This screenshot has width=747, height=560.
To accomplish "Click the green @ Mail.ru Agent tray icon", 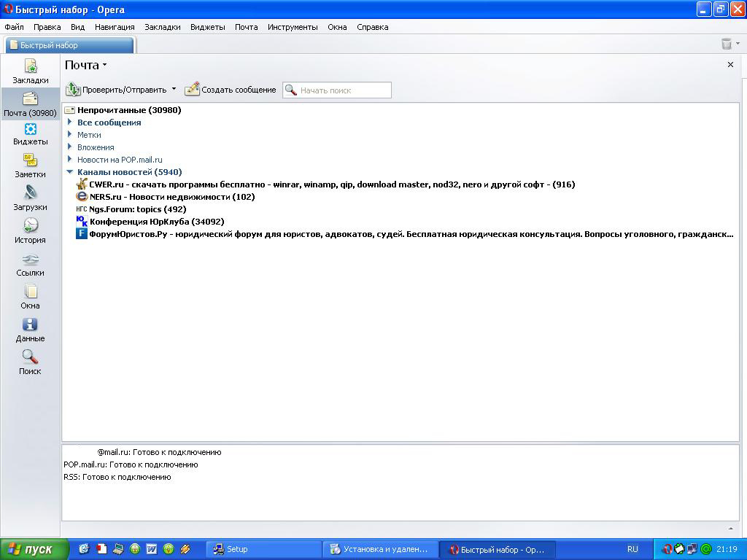I will [x=706, y=549].
